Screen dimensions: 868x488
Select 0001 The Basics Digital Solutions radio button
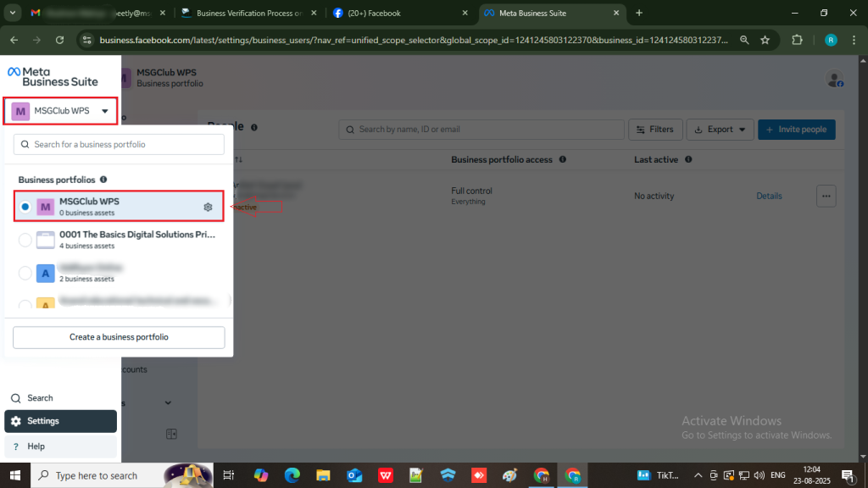click(25, 240)
